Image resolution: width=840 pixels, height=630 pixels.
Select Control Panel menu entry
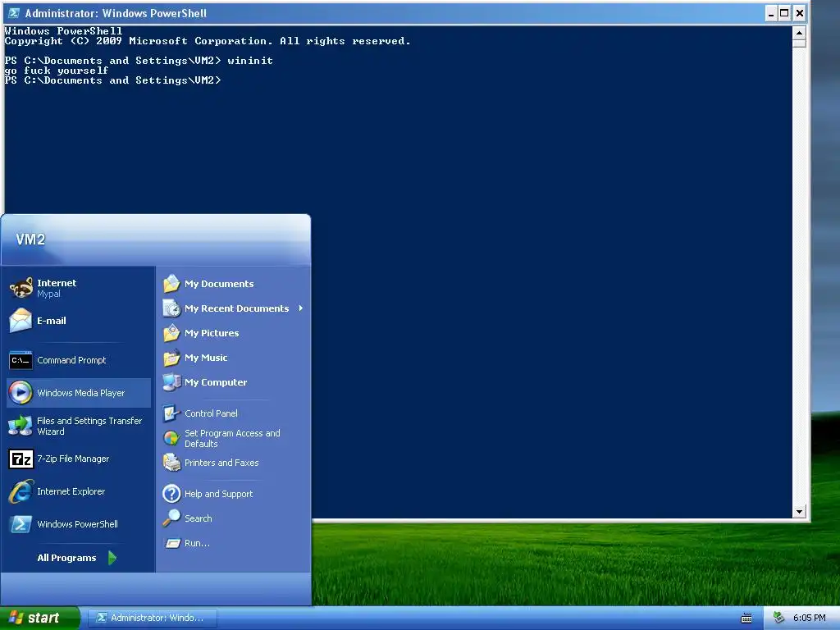coord(211,413)
